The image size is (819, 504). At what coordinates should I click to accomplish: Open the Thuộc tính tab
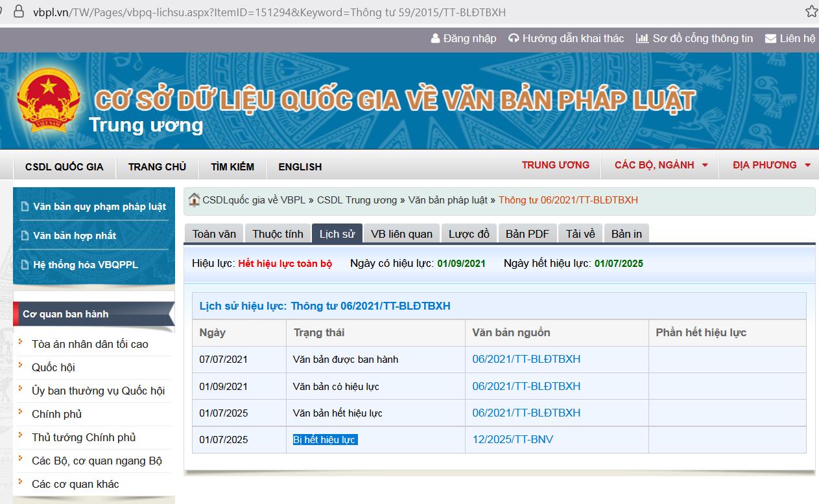(x=278, y=234)
